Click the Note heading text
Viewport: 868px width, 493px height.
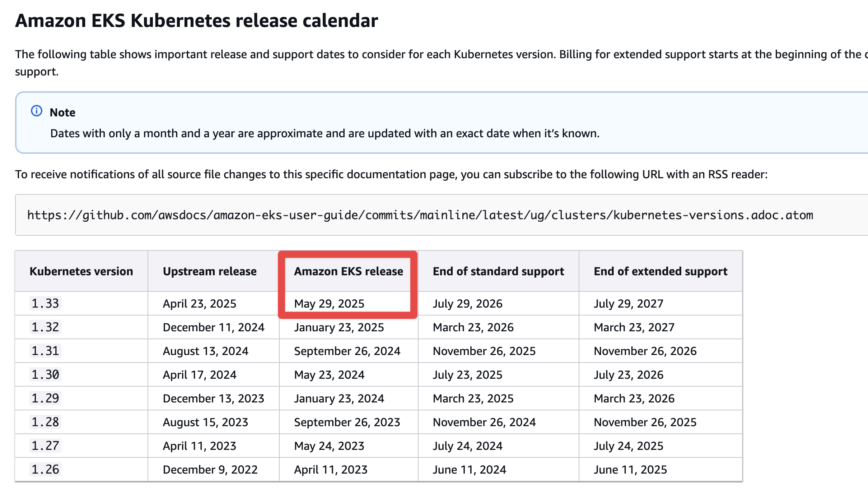62,112
